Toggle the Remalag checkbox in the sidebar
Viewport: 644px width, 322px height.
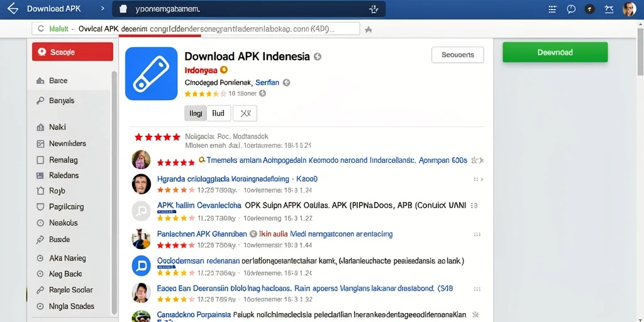tap(40, 160)
